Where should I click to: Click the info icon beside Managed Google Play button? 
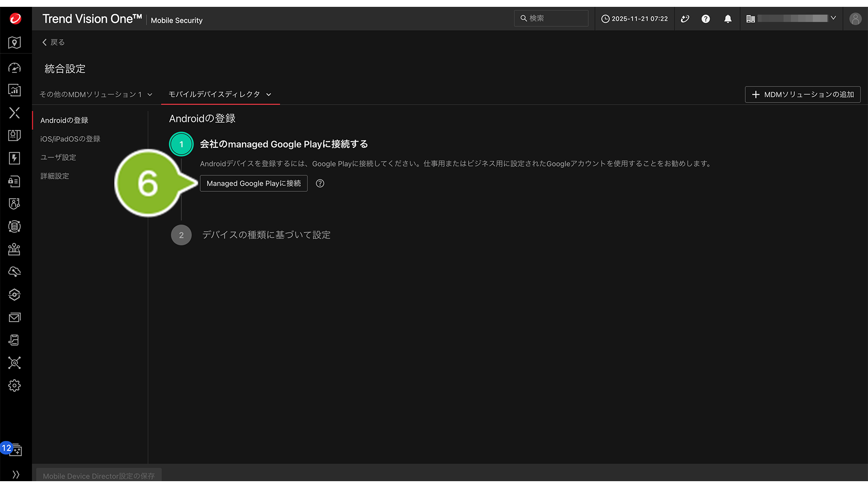[x=320, y=183]
